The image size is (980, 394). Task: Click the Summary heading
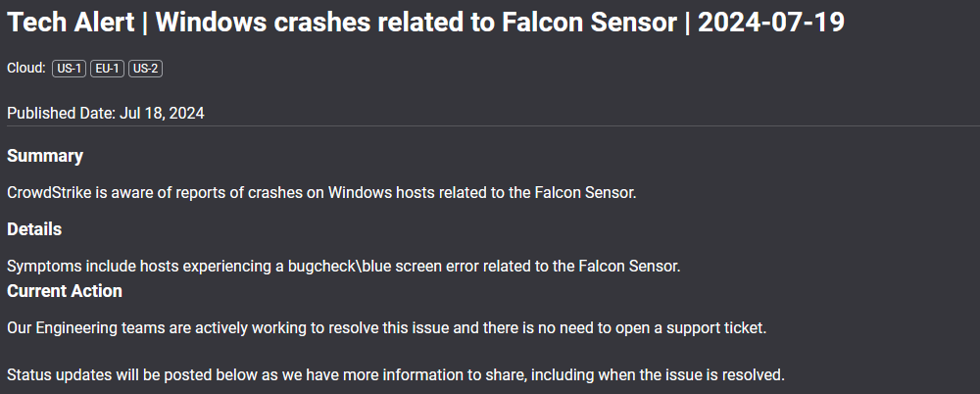click(45, 156)
